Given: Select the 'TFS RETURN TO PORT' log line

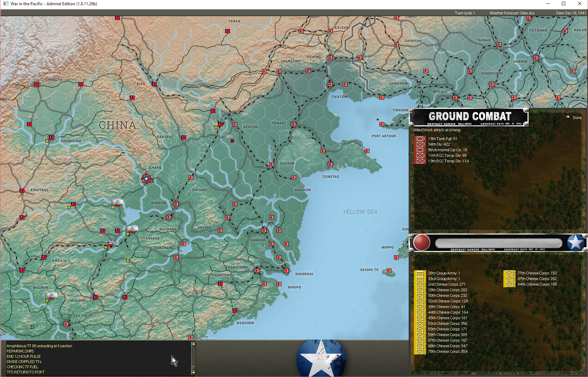Looking at the screenshot, I should point(26,372).
